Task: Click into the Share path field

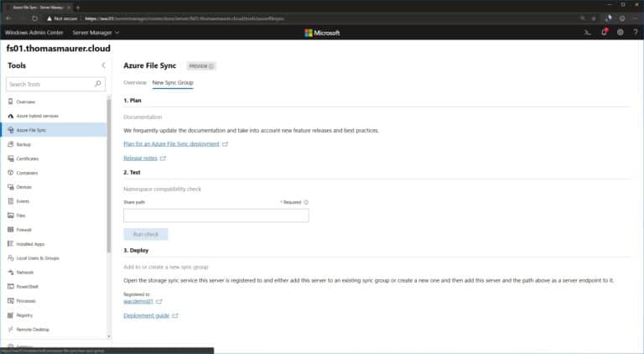Action: click(x=216, y=216)
